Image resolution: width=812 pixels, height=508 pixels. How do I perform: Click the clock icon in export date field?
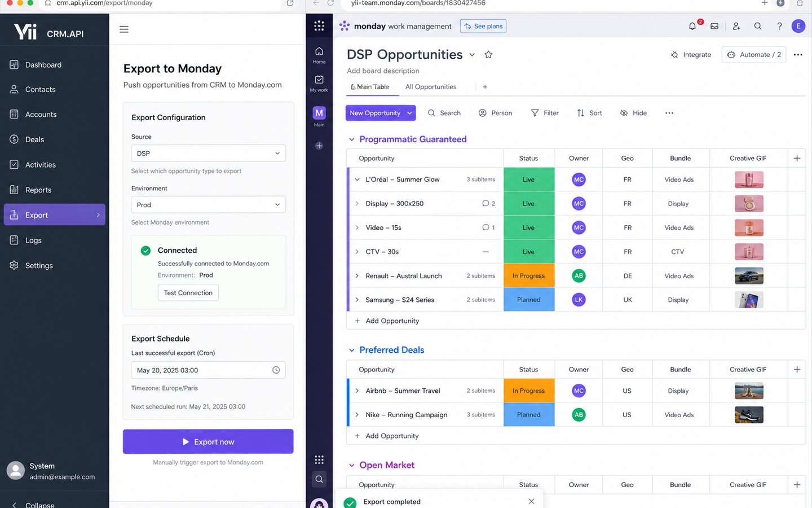coord(276,370)
